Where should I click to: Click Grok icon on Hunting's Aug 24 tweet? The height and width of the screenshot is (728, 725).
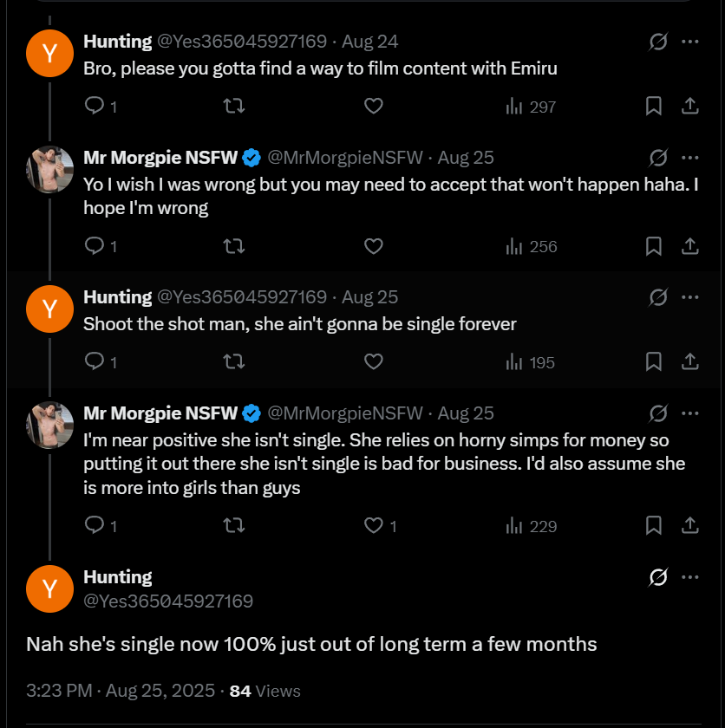658,42
